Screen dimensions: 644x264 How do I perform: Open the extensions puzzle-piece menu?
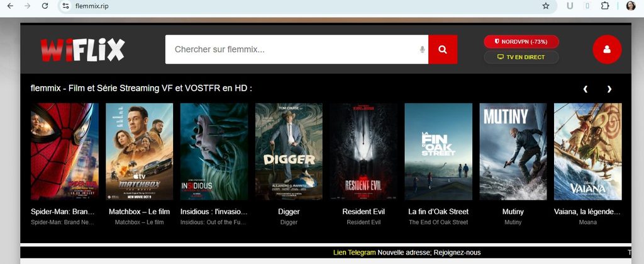click(604, 6)
